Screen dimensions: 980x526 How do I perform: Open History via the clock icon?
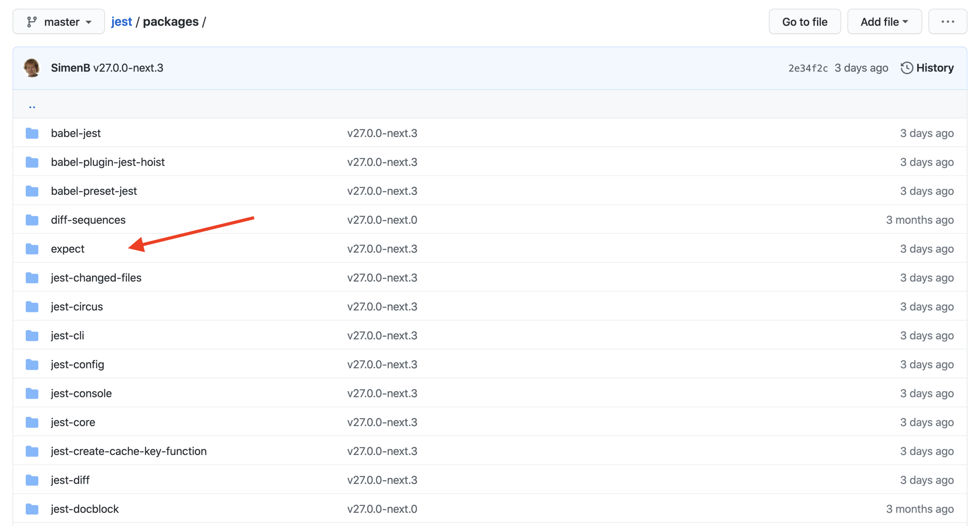tap(907, 68)
